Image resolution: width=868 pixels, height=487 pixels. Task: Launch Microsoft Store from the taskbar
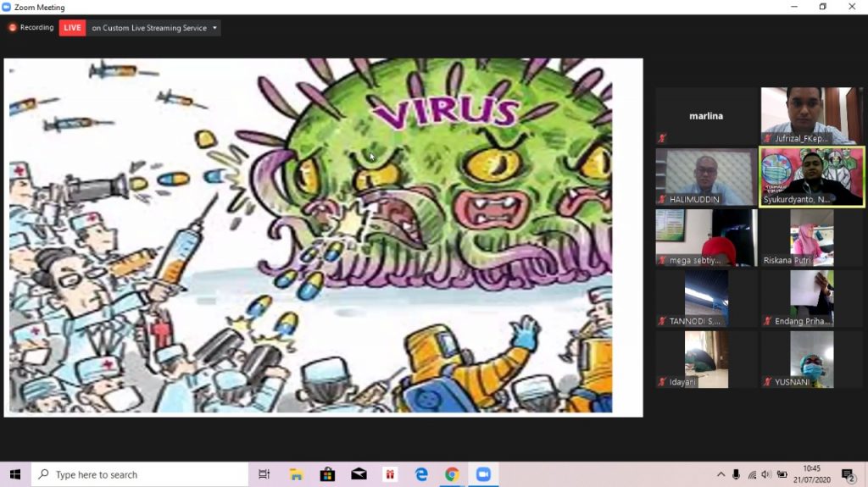coord(327,474)
